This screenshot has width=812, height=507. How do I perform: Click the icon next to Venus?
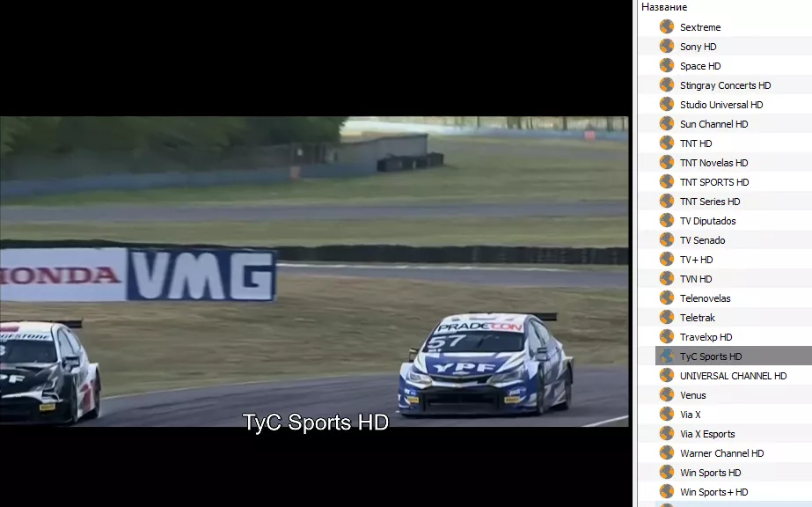667,394
